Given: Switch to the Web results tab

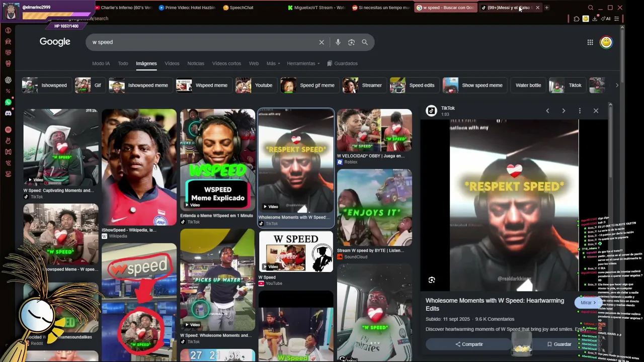Looking at the screenshot, I should pos(254,63).
